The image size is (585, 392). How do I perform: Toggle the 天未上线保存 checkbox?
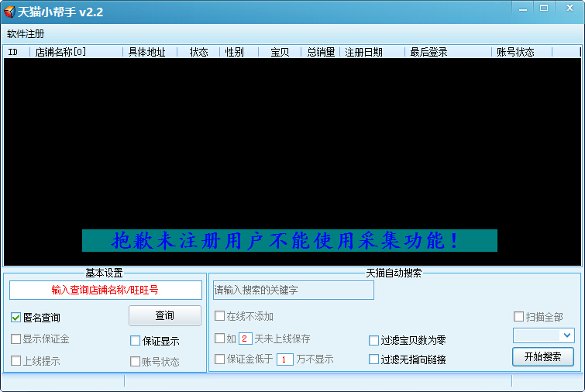[x=219, y=339]
